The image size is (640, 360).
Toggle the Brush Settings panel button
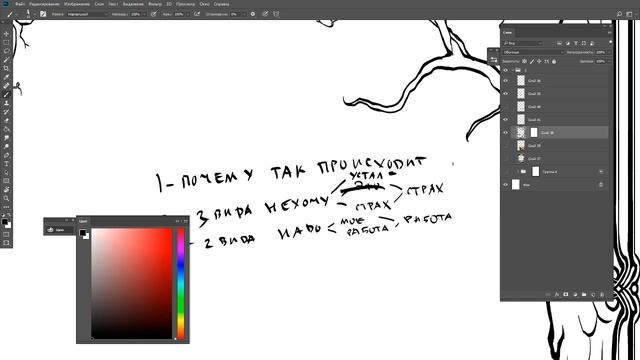pyautogui.click(x=43, y=14)
